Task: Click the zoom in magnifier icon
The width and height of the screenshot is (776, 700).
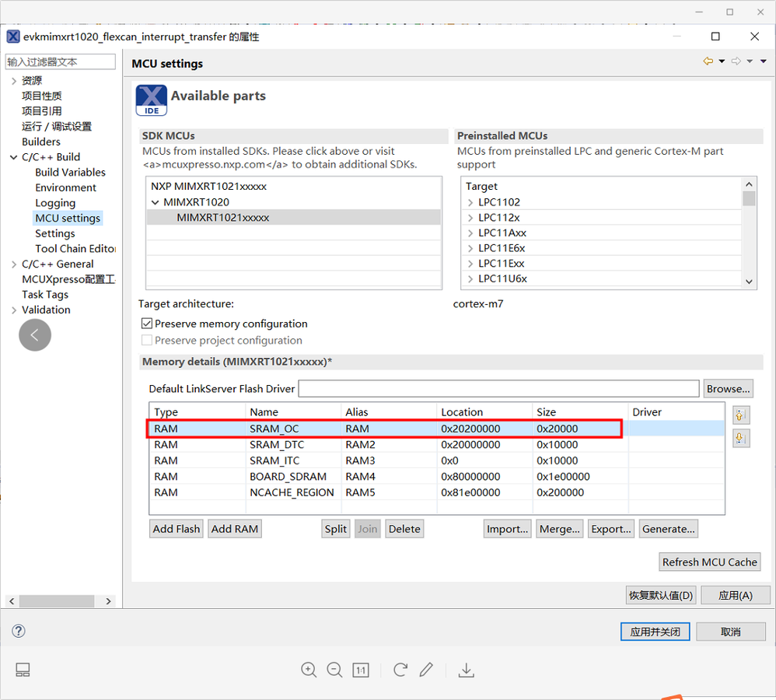Action: pyautogui.click(x=309, y=670)
